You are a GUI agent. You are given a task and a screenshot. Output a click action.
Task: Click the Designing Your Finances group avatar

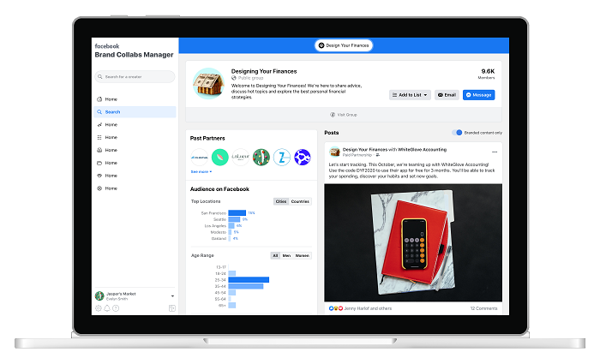coord(207,83)
